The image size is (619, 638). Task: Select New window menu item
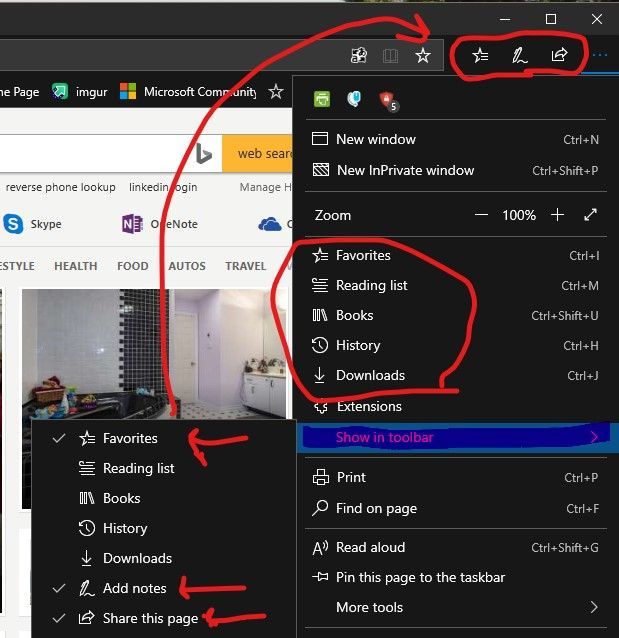(x=456, y=140)
